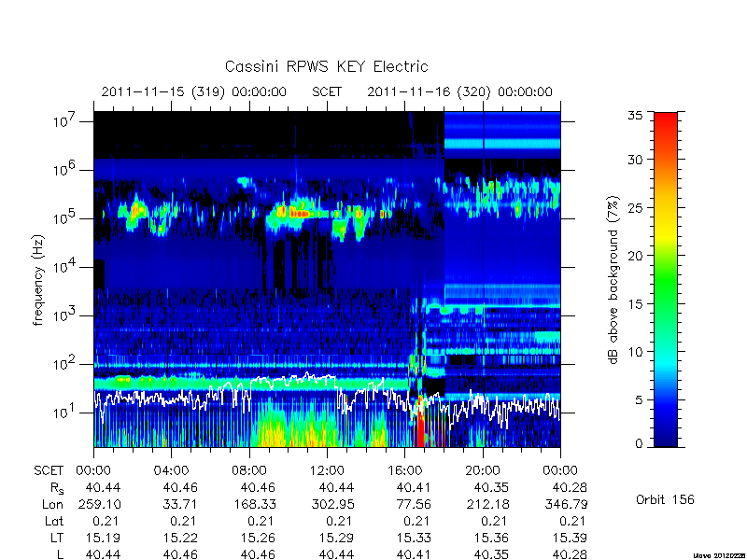The image size is (747, 560).
Task: Click the '20:00' time axis label
Action: point(483,470)
